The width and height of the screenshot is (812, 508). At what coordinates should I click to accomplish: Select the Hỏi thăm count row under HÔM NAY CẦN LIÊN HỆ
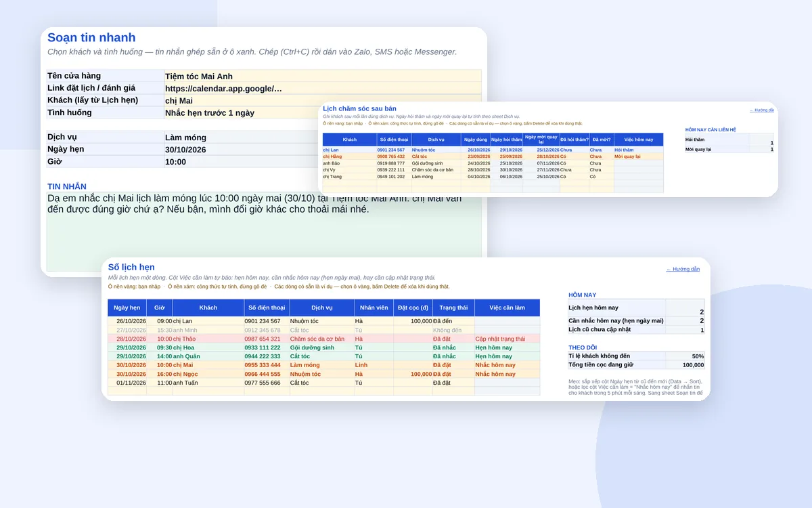[729, 140]
